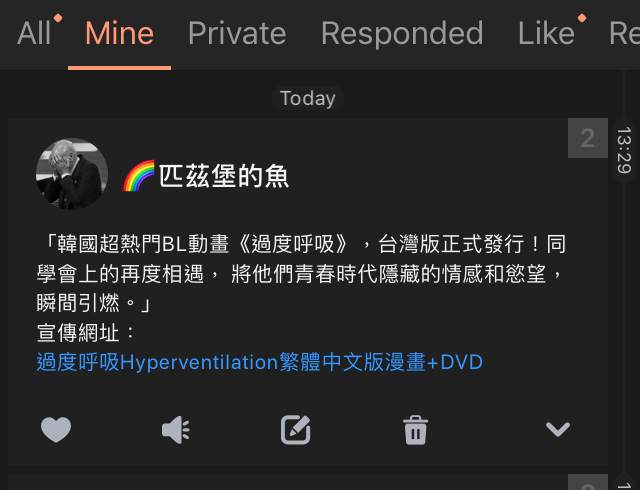Delete the post via trash icon
Screen dimensions: 640x490
point(416,430)
